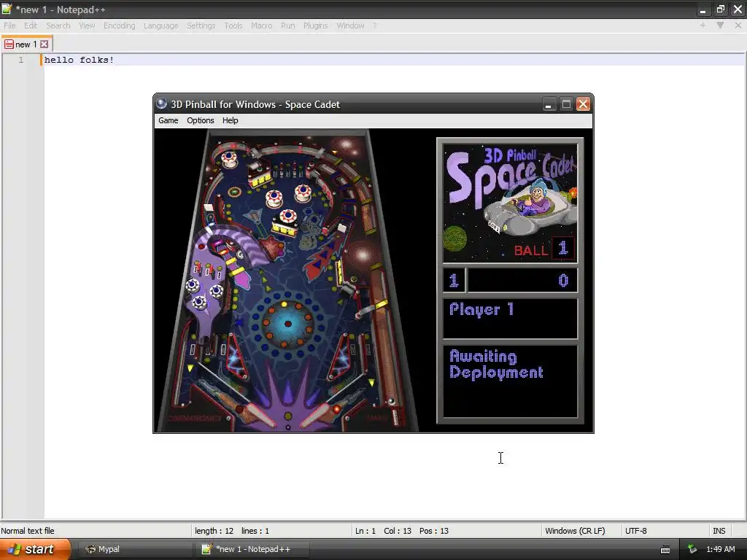Viewport: 747px width, 560px height.
Task: Click 'UTF-8' encoding in status bar
Action: coord(635,531)
